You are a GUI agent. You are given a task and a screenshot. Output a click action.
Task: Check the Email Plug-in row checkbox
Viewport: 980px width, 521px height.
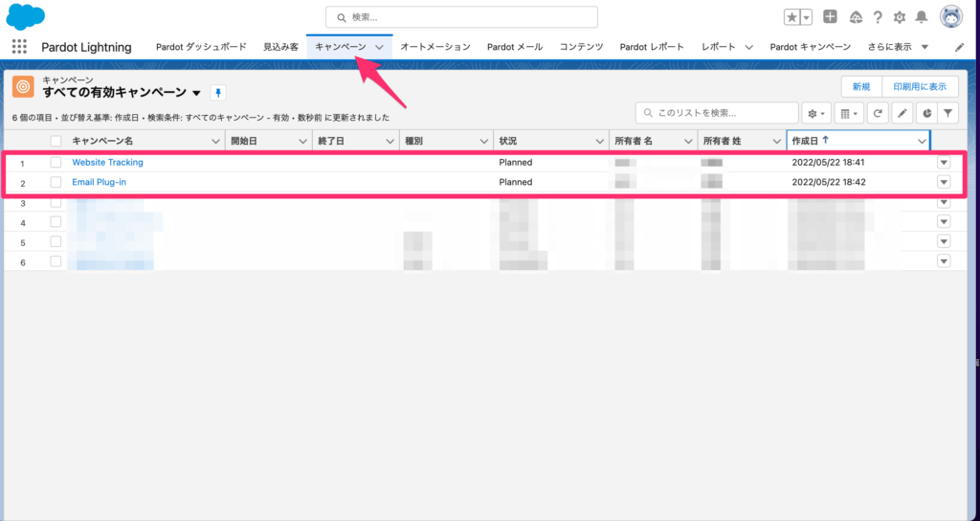click(56, 182)
